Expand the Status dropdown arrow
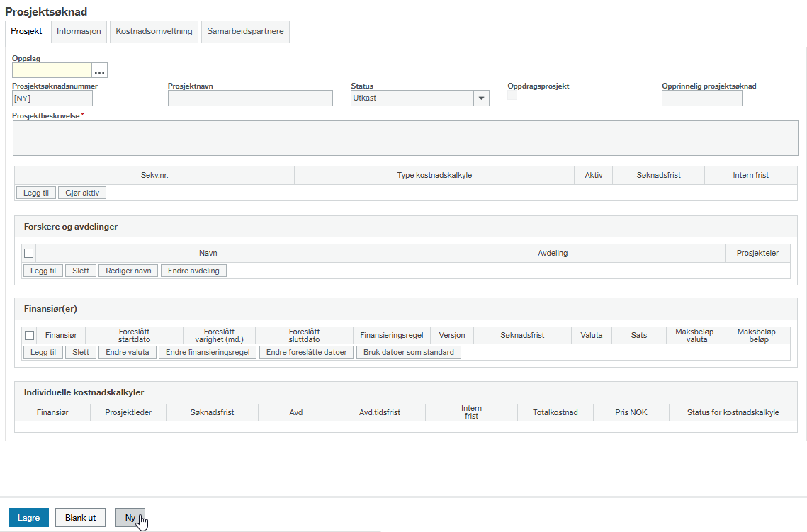The height and width of the screenshot is (532, 807). click(481, 98)
